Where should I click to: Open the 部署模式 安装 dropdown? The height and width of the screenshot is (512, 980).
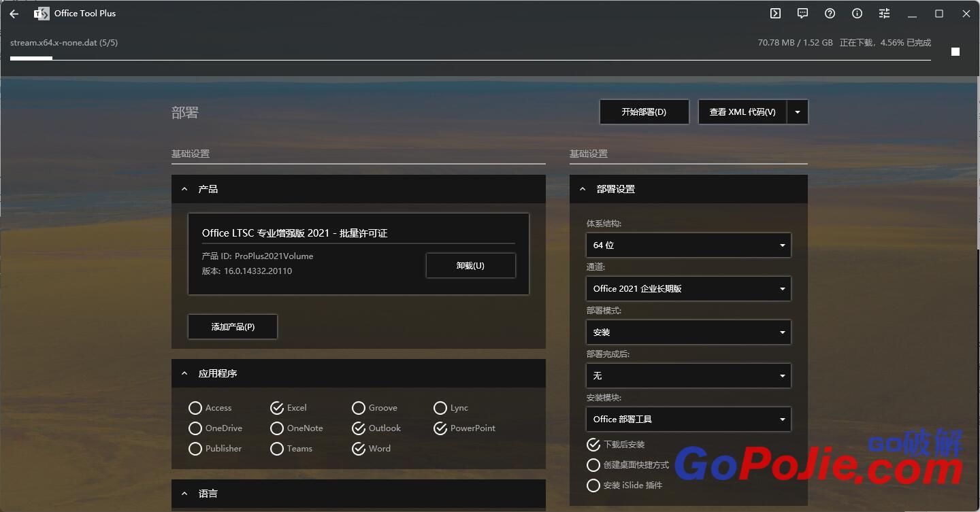(x=688, y=332)
